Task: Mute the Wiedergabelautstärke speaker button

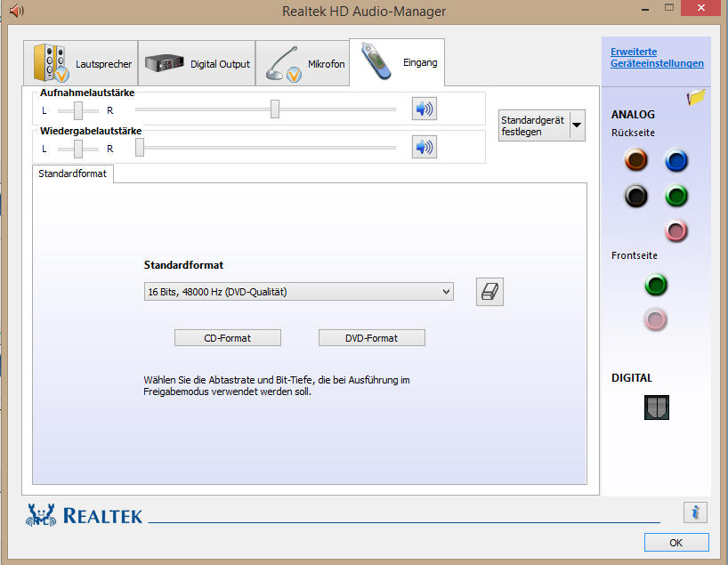Action: point(425,147)
